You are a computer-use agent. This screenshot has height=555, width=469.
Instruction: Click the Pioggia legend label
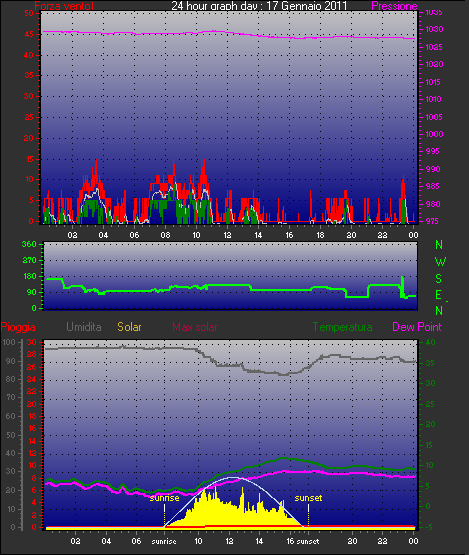click(x=18, y=327)
